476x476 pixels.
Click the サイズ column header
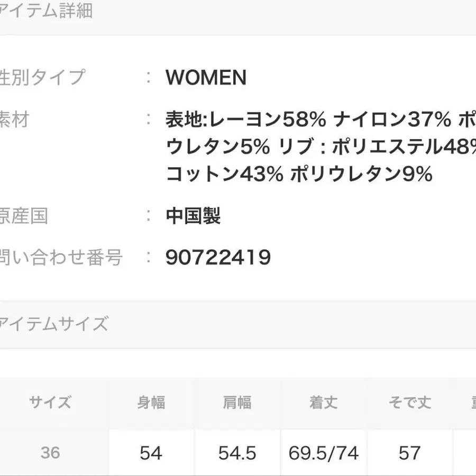coord(50,402)
